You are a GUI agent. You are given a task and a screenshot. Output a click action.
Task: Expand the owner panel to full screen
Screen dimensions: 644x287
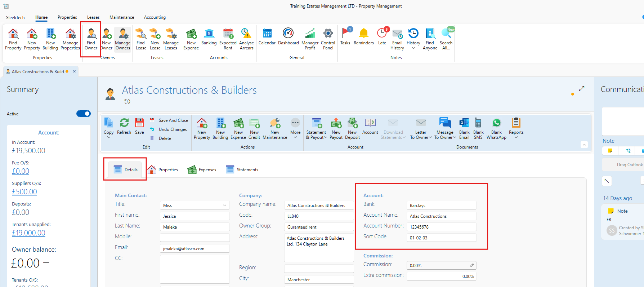coord(582,89)
